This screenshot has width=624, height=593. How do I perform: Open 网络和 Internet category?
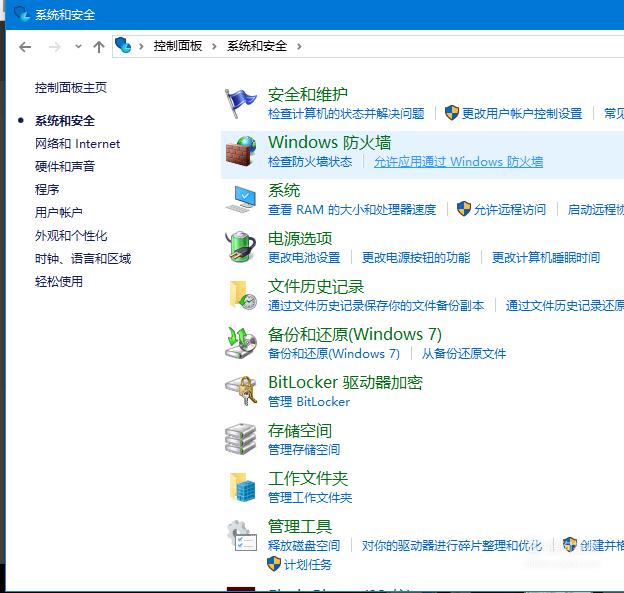pyautogui.click(x=77, y=144)
